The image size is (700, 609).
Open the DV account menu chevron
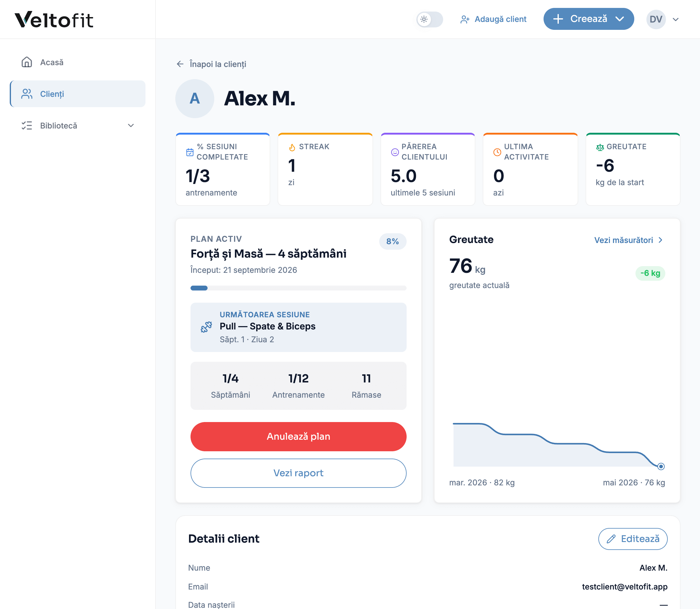pos(675,19)
